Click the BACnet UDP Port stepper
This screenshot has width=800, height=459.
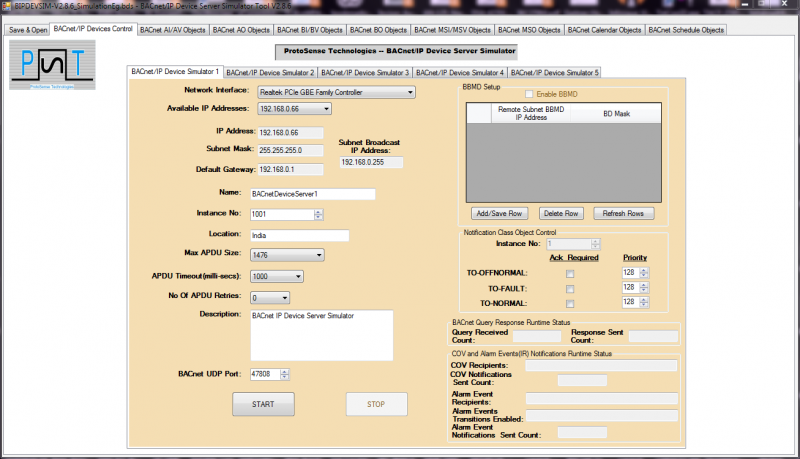tap(285, 375)
